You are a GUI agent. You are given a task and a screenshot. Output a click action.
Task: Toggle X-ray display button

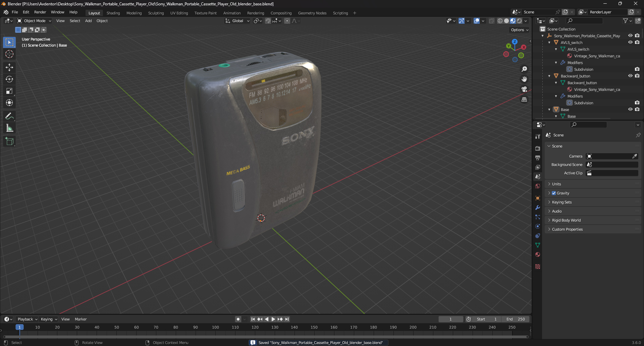(x=492, y=21)
